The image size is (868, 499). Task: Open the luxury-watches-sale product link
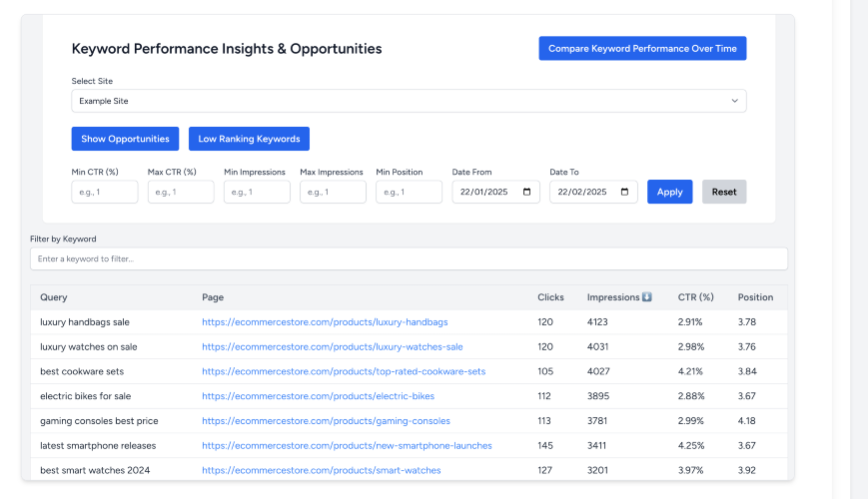coord(333,347)
